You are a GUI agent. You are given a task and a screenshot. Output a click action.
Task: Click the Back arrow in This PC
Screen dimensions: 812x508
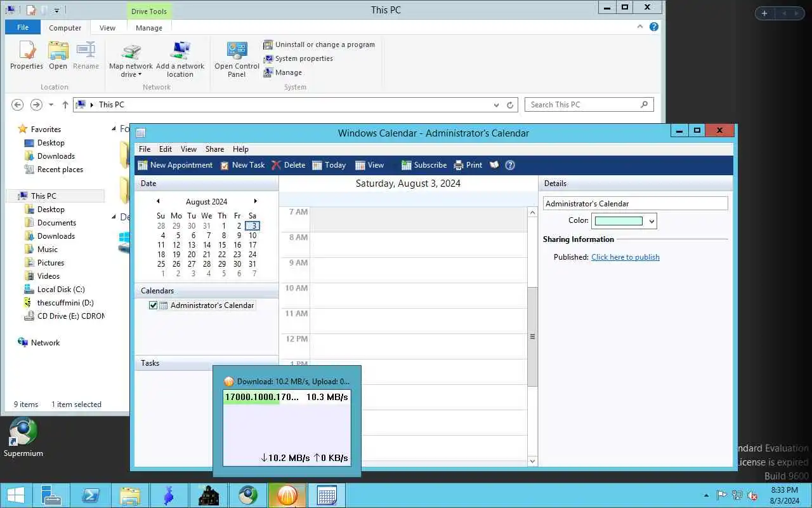click(x=18, y=105)
